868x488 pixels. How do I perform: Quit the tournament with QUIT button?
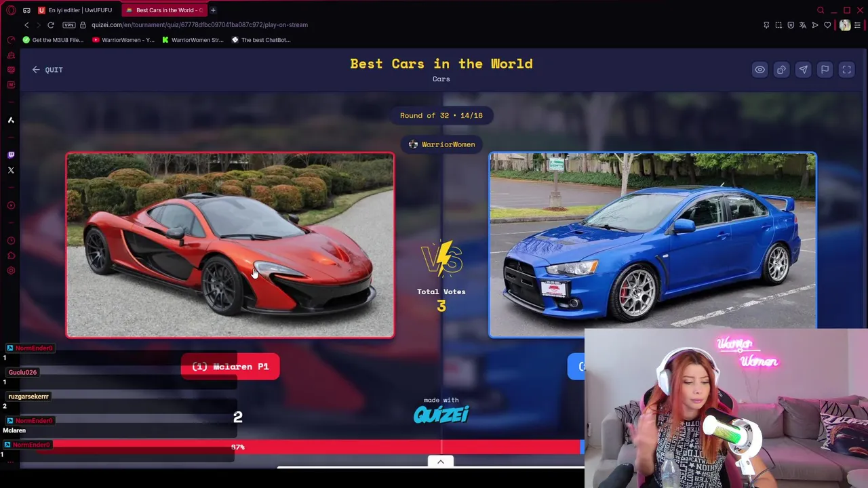coord(47,70)
